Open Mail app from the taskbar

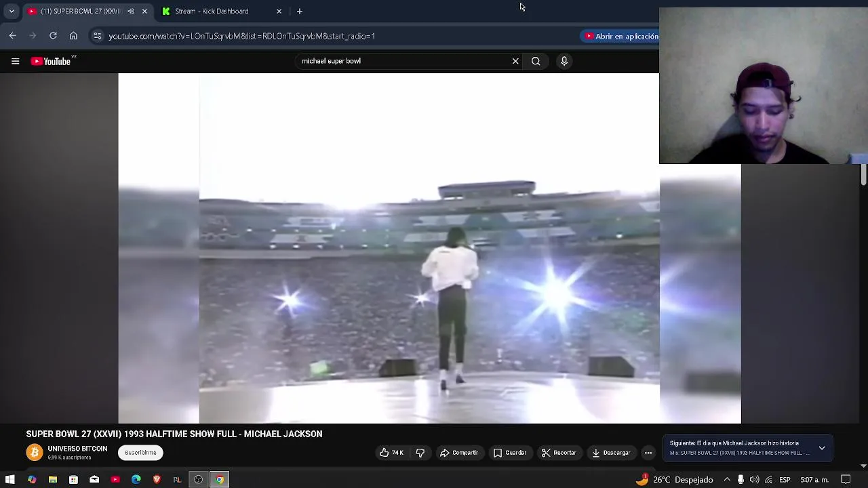pyautogui.click(x=94, y=480)
